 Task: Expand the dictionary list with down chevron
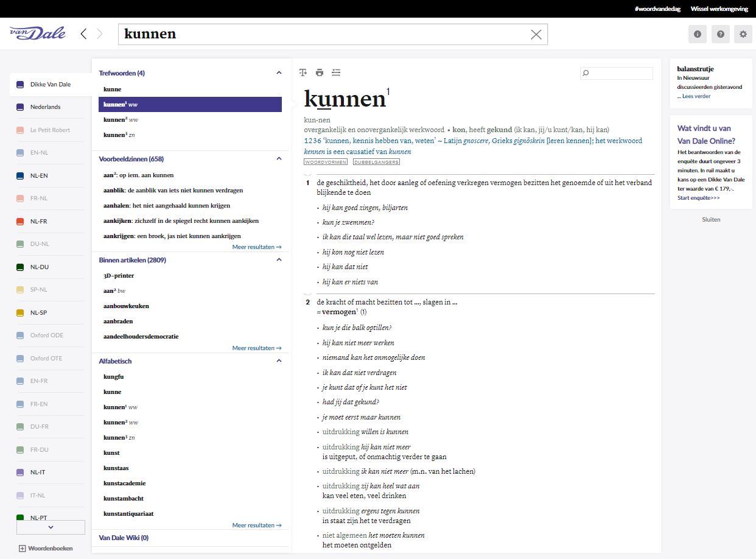[x=51, y=527]
